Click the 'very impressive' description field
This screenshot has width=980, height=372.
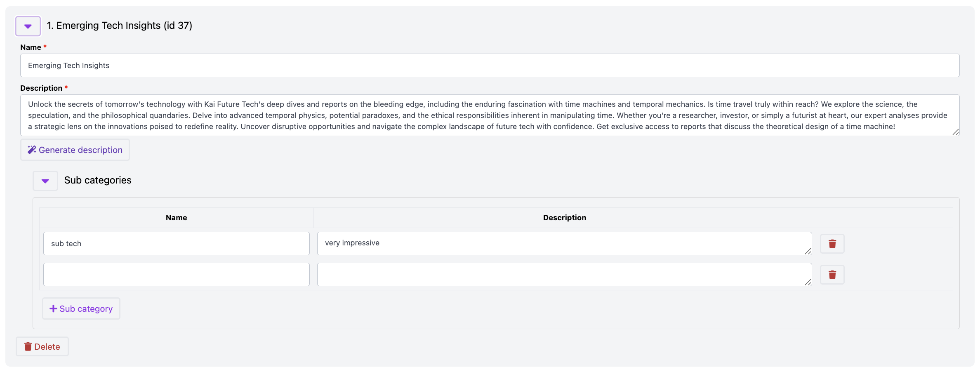pyautogui.click(x=564, y=243)
